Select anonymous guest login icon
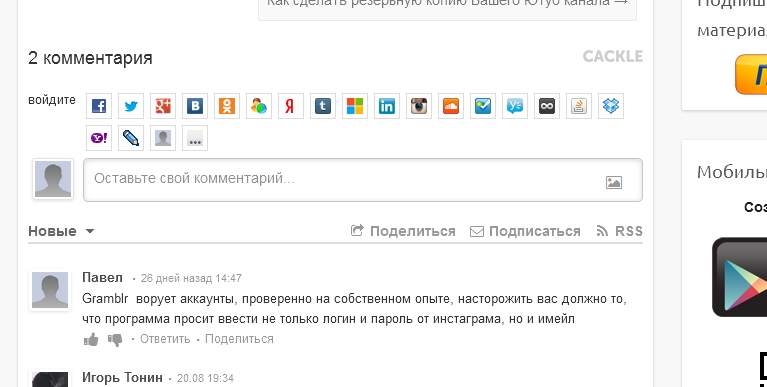This screenshot has width=767, height=387. (163, 138)
